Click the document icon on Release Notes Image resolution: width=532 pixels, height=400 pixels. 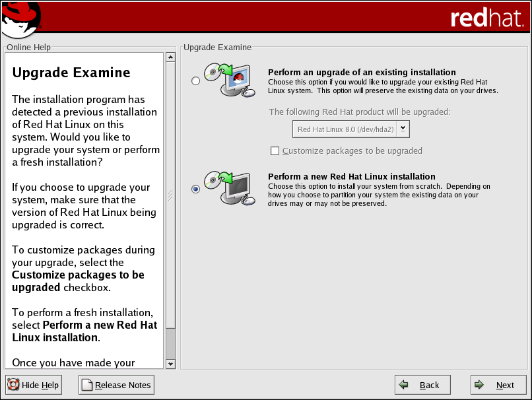point(87,385)
